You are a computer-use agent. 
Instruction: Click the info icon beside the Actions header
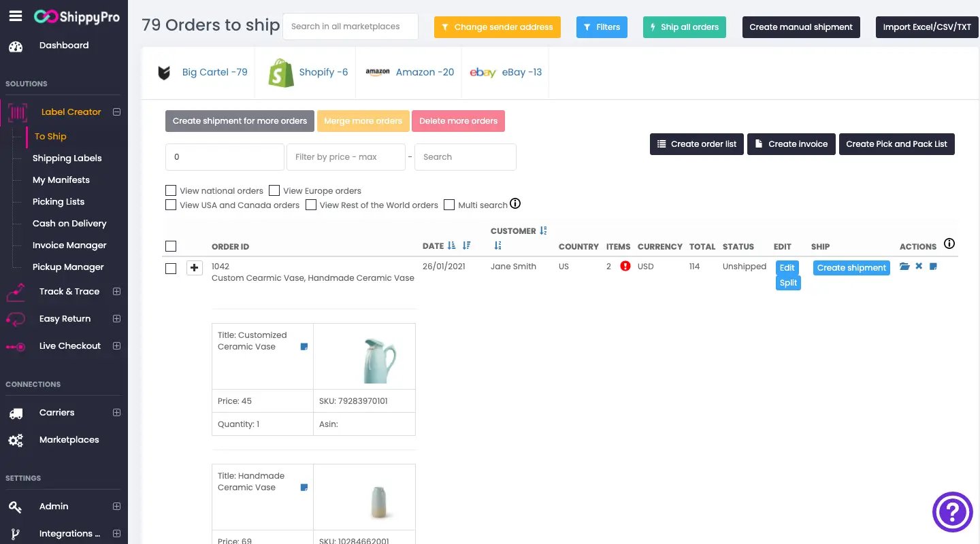[949, 244]
